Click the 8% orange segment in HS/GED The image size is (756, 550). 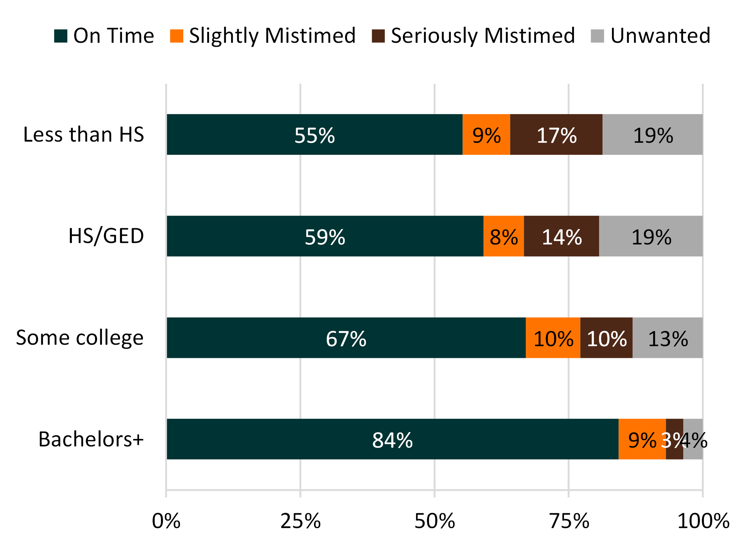tap(503, 236)
